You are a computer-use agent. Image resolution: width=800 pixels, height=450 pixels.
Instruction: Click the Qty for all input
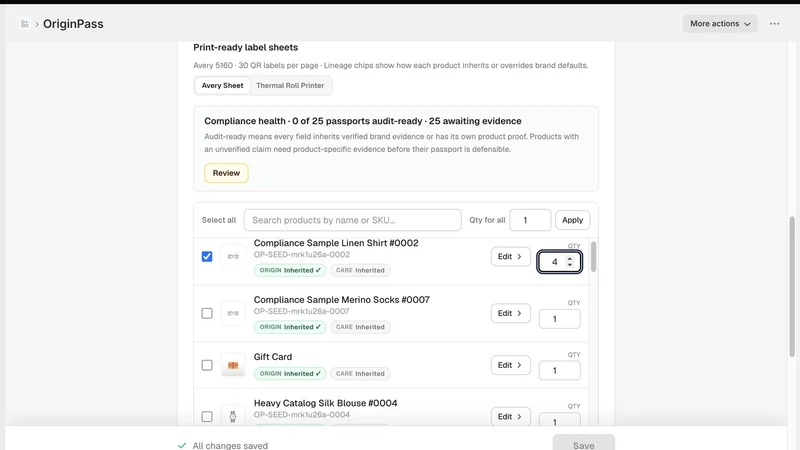point(530,220)
